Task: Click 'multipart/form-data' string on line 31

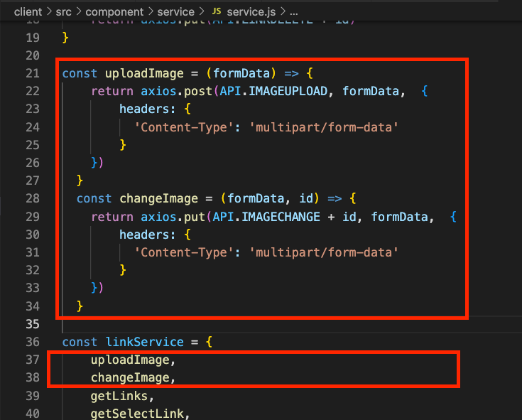Action: [324, 252]
